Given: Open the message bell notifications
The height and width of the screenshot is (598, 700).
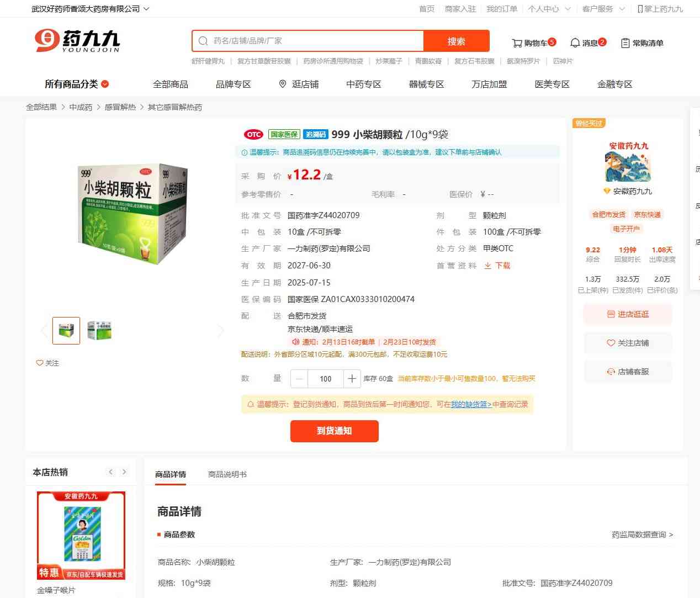Looking at the screenshot, I should tap(575, 43).
